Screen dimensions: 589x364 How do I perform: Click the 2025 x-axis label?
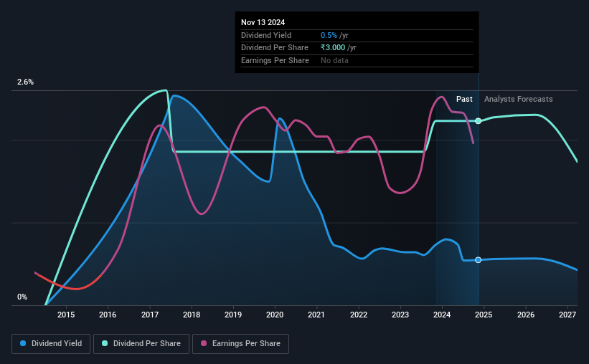pyautogui.click(x=484, y=315)
